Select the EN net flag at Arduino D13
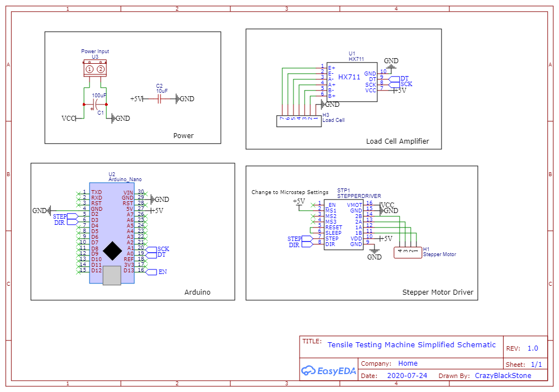Image resolution: width=559 pixels, height=392 pixels. (157, 272)
